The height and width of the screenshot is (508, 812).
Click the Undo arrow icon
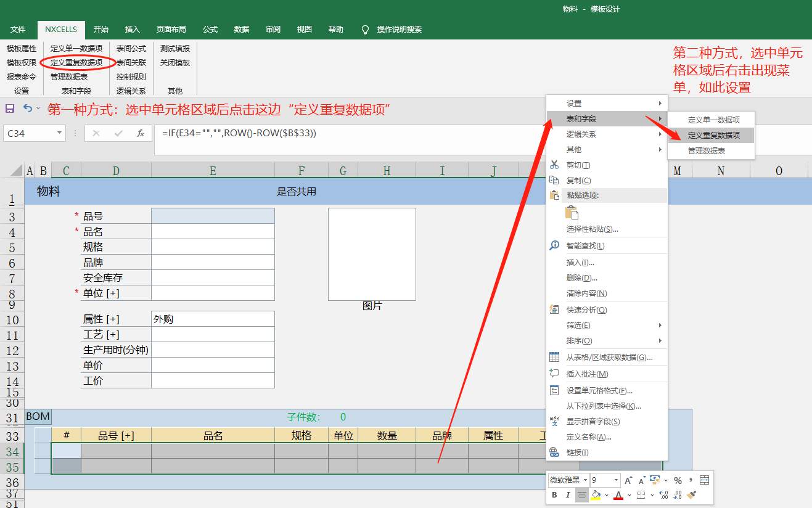[28, 109]
